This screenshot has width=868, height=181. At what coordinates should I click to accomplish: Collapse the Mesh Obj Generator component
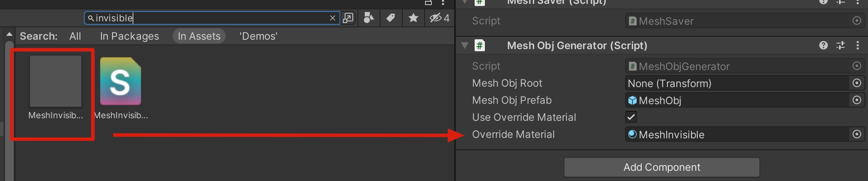pos(465,46)
